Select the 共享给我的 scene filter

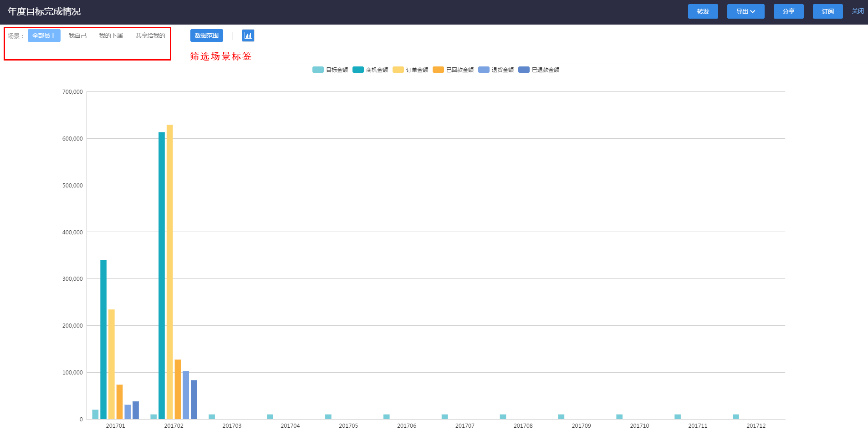pyautogui.click(x=150, y=35)
